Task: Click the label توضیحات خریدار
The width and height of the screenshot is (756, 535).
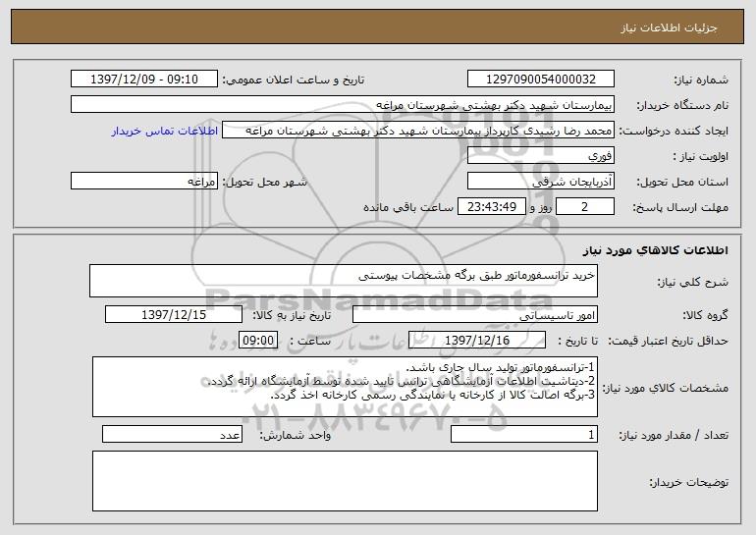Action: (x=689, y=481)
